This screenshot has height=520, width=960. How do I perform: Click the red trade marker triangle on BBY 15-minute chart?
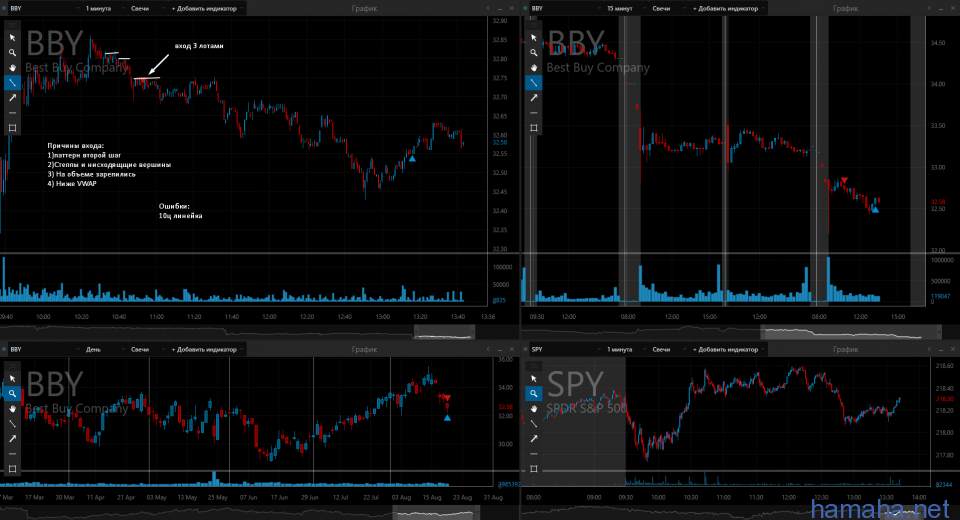[844, 180]
